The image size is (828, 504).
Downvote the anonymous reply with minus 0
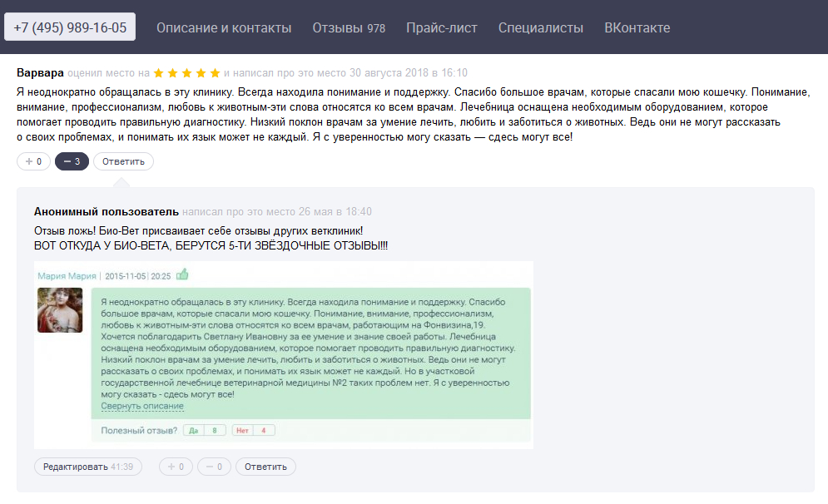(x=214, y=467)
